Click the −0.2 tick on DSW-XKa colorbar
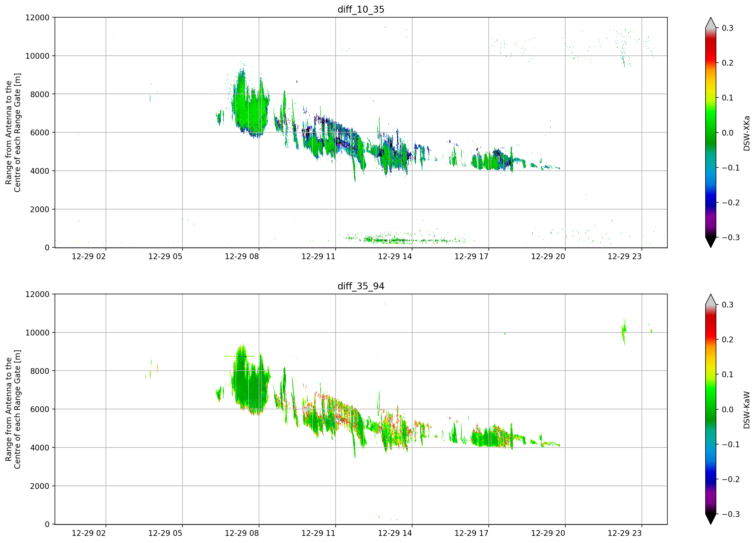 pyautogui.click(x=731, y=203)
